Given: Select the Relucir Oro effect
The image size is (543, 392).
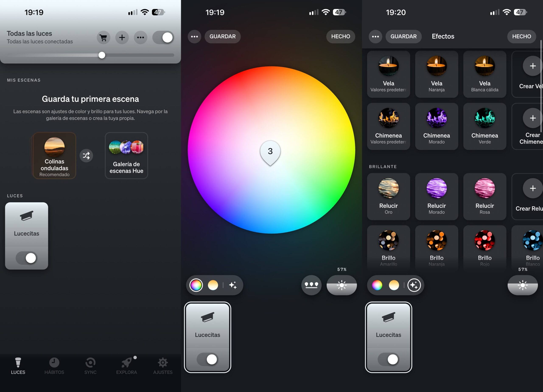Looking at the screenshot, I should (x=389, y=197).
